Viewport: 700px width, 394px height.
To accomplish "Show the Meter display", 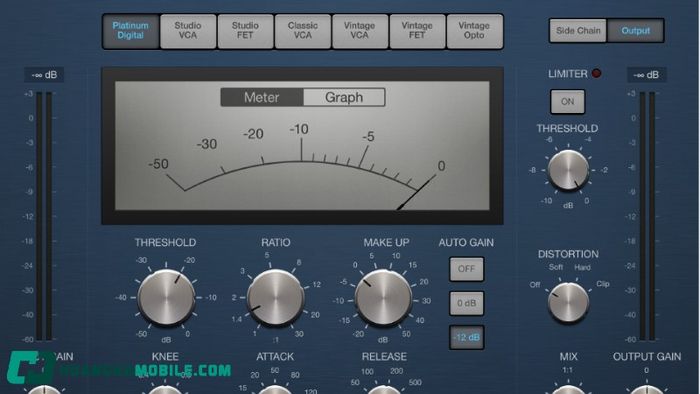I will (x=262, y=97).
